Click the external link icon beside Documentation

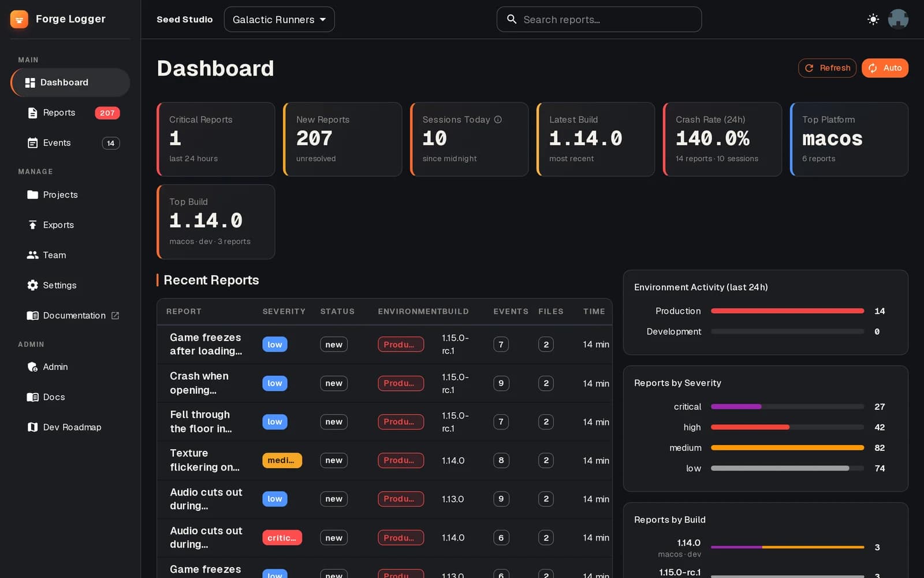point(115,316)
